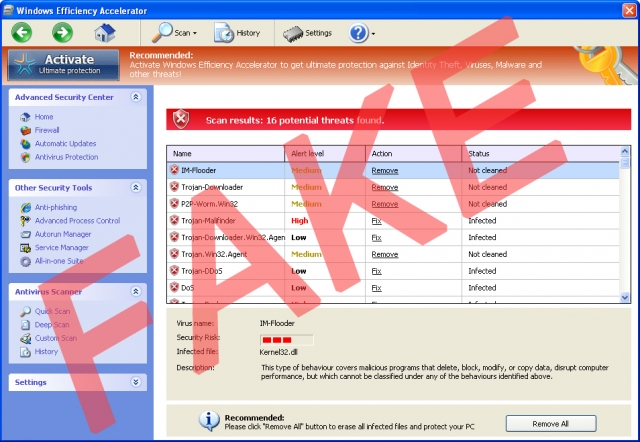
Task: Open the History toolbar item
Action: tap(237, 33)
